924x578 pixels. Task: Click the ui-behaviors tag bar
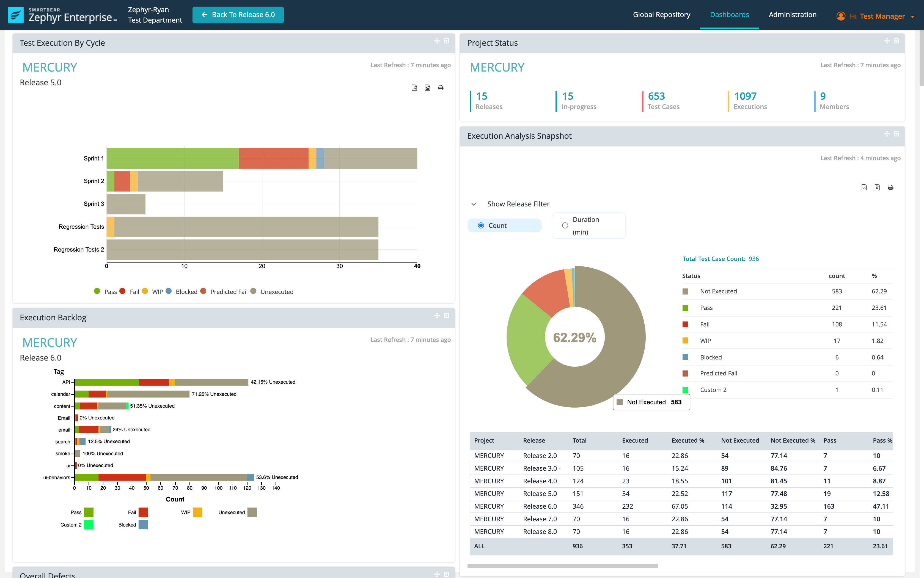(164, 478)
